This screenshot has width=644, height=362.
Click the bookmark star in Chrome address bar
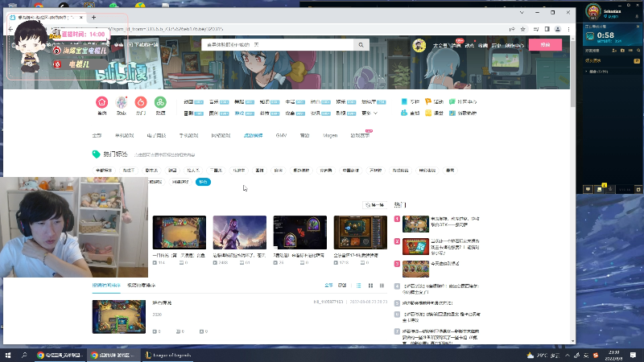click(x=522, y=29)
